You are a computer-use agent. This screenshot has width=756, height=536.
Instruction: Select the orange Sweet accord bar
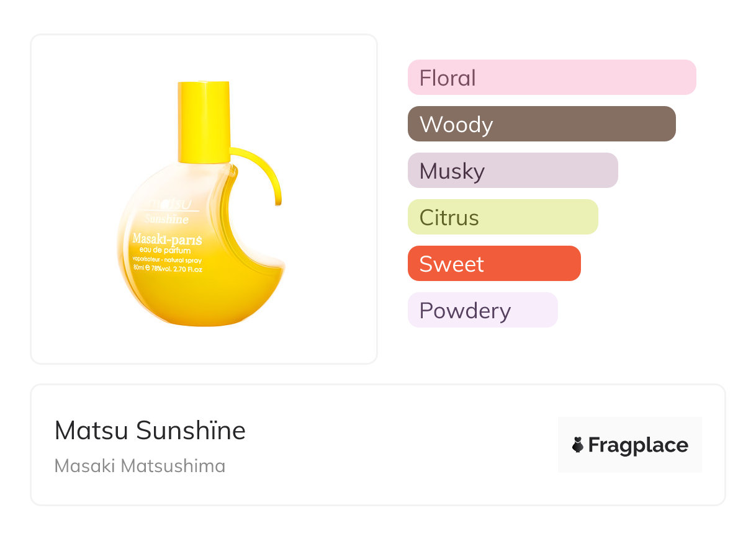point(493,264)
